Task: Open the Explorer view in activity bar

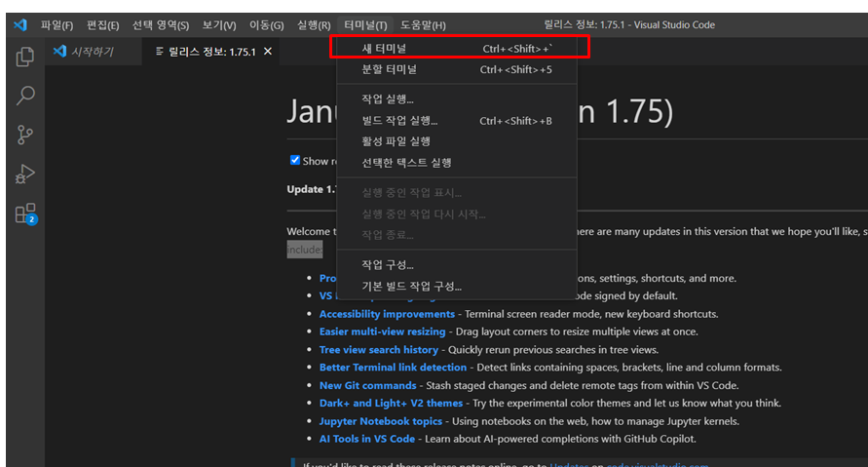Action: 25,57
